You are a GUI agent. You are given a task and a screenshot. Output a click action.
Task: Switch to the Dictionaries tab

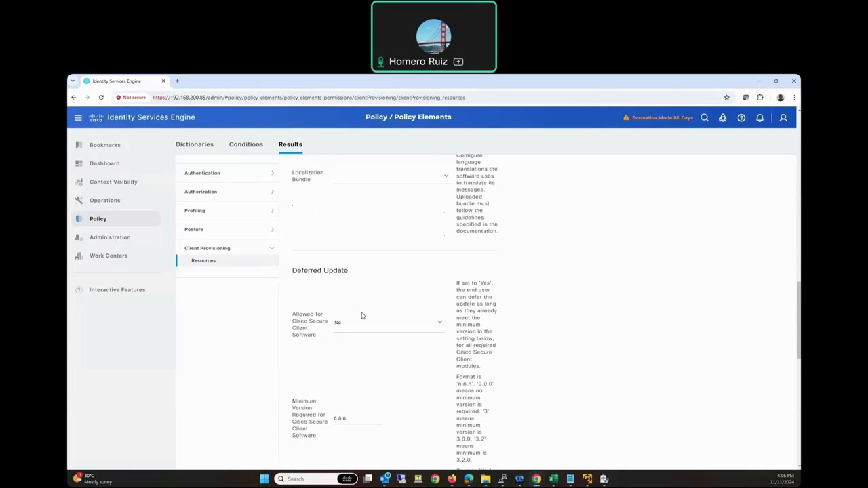(x=195, y=144)
